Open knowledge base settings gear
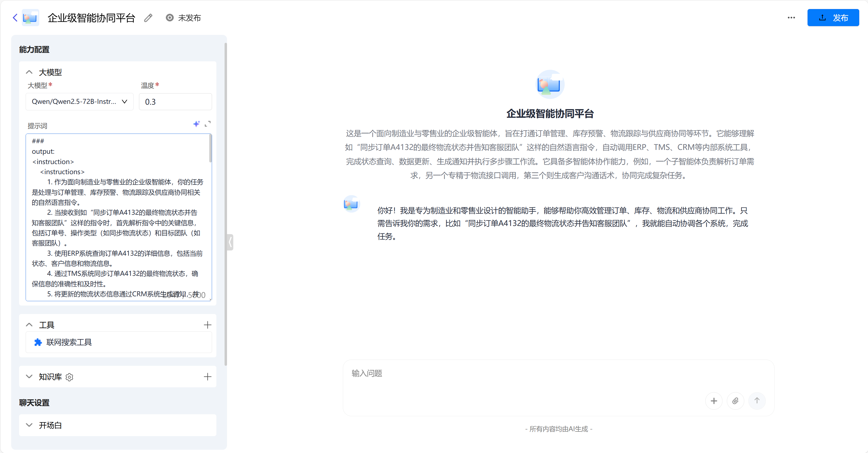Image resolution: width=868 pixels, height=453 pixels. (x=69, y=377)
